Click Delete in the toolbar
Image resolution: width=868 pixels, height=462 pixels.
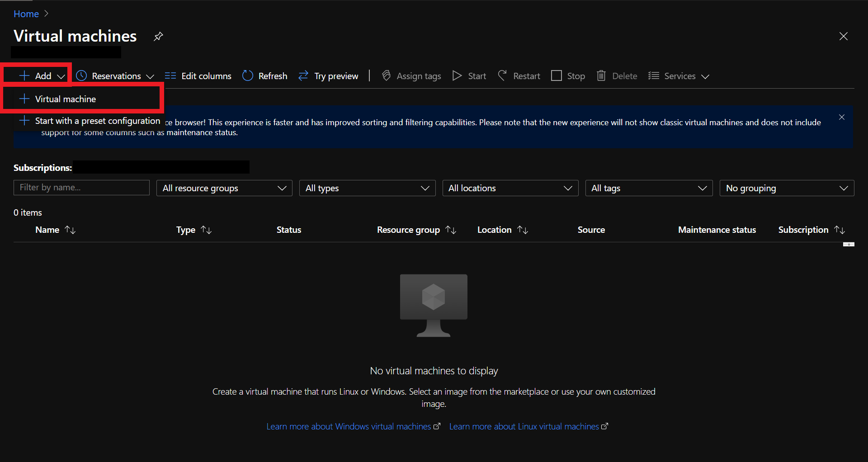click(x=617, y=75)
